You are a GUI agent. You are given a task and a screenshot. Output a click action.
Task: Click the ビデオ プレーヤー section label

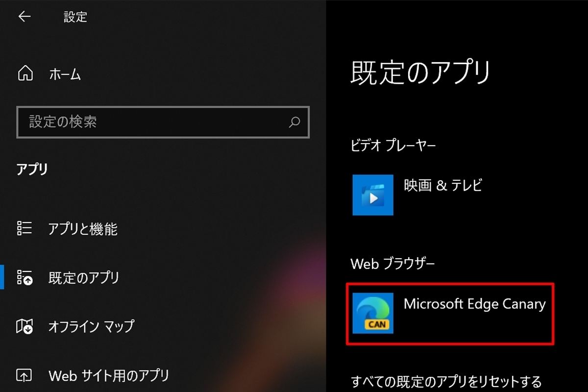pos(393,145)
